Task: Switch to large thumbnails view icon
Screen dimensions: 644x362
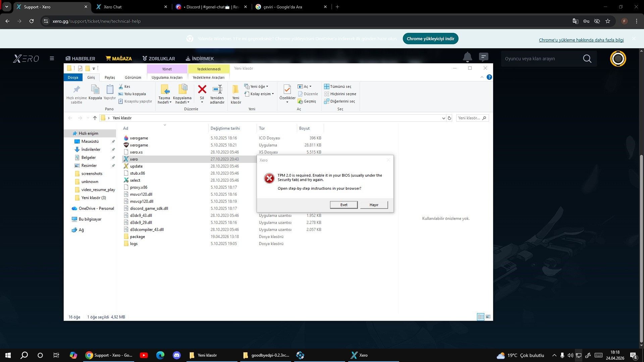Action: [488, 317]
